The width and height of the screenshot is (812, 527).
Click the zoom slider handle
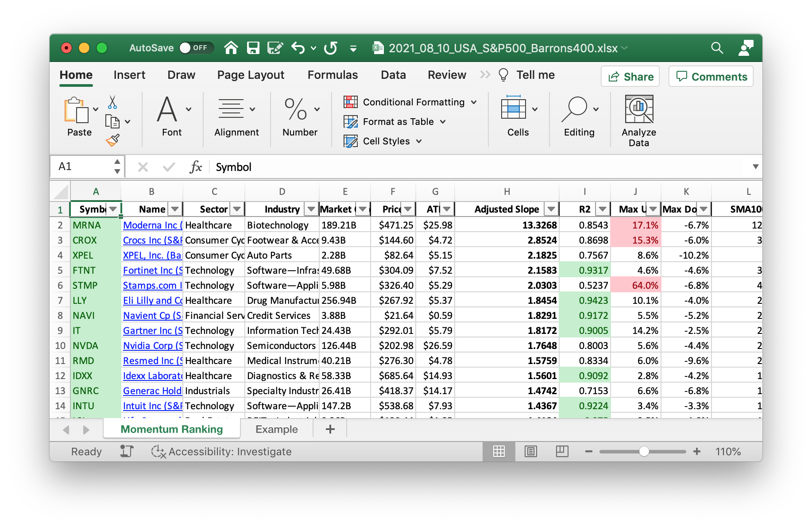point(644,451)
